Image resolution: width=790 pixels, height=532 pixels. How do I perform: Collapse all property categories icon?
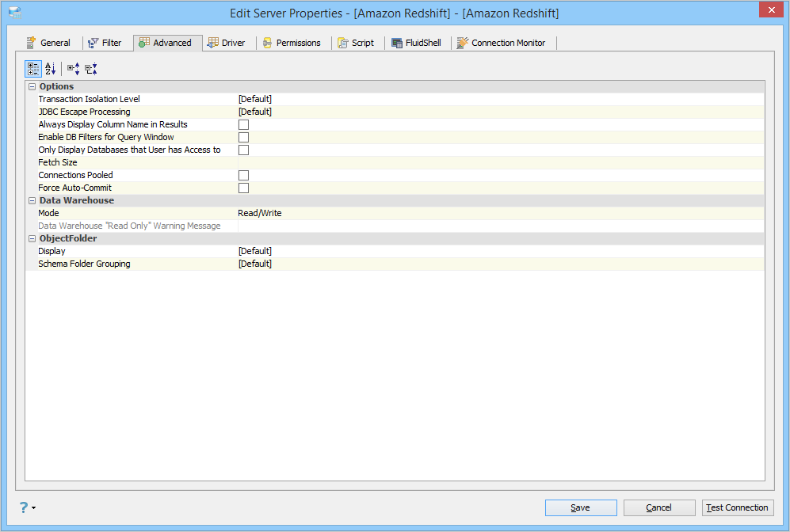[90, 68]
